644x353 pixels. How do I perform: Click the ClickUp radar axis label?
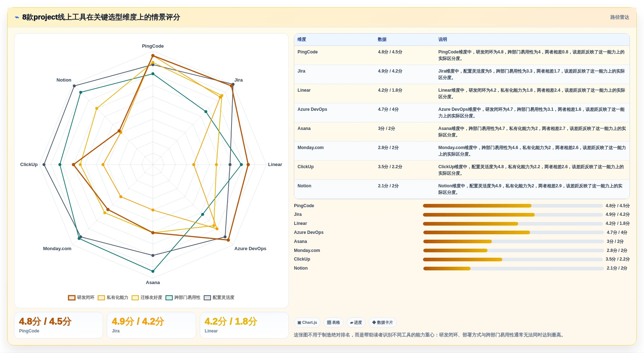(x=29, y=165)
